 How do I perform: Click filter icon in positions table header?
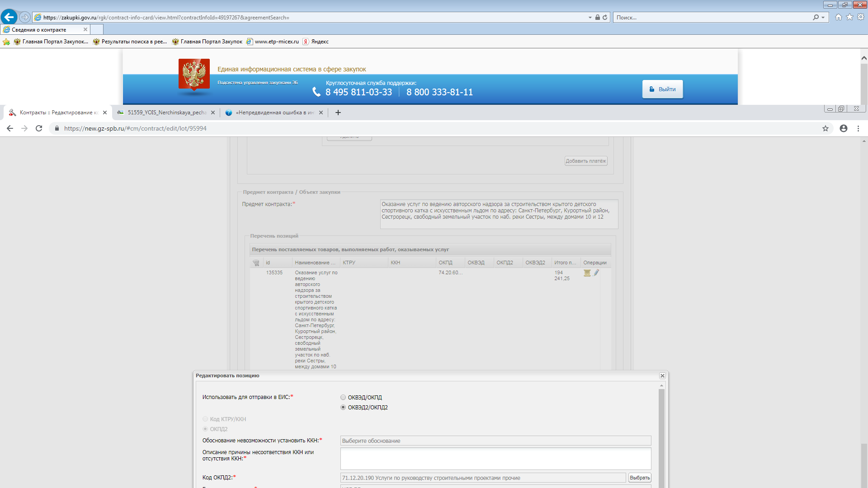[x=256, y=263]
